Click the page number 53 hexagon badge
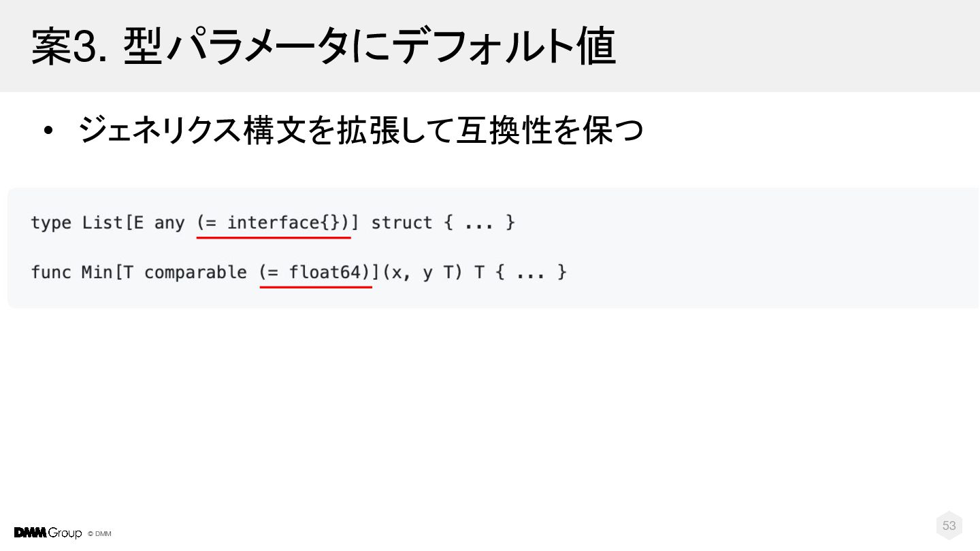This screenshot has width=980, height=551. tap(949, 526)
